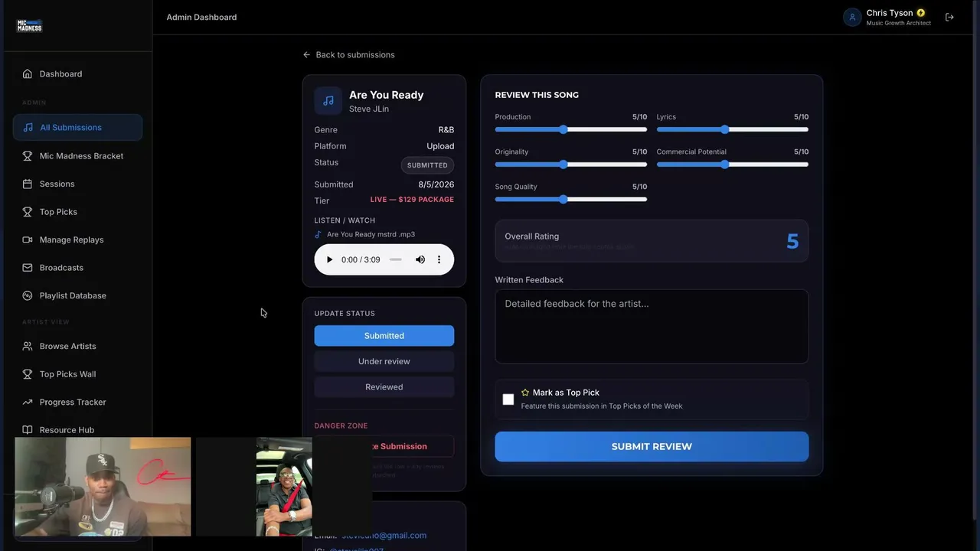
Task: Click the 'R&B' genre value
Action: 446,130
